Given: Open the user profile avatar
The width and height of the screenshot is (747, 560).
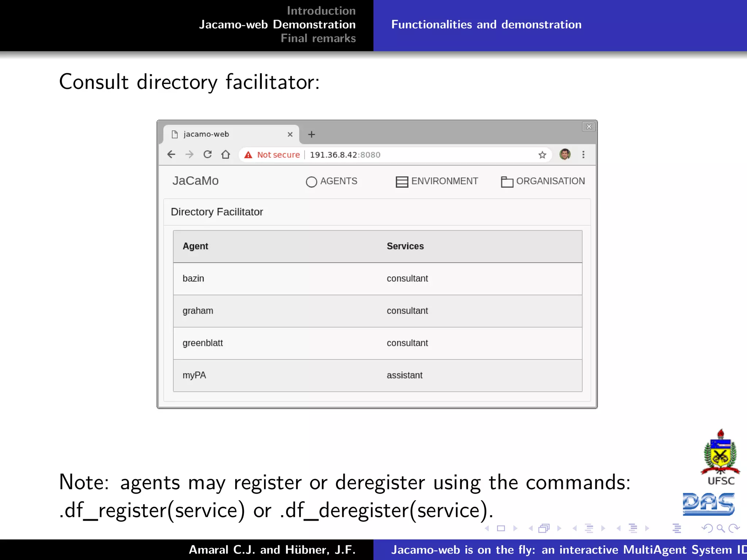Looking at the screenshot, I should tap(565, 154).
